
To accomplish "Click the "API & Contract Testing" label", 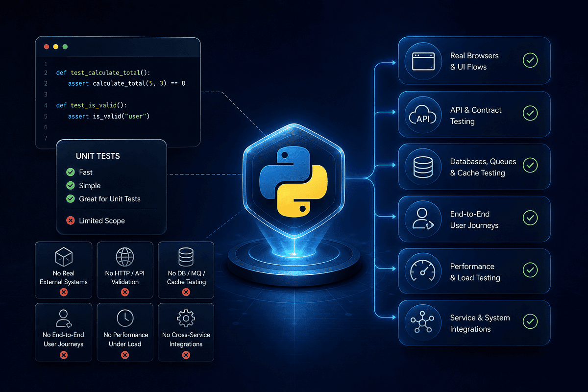I will [476, 116].
